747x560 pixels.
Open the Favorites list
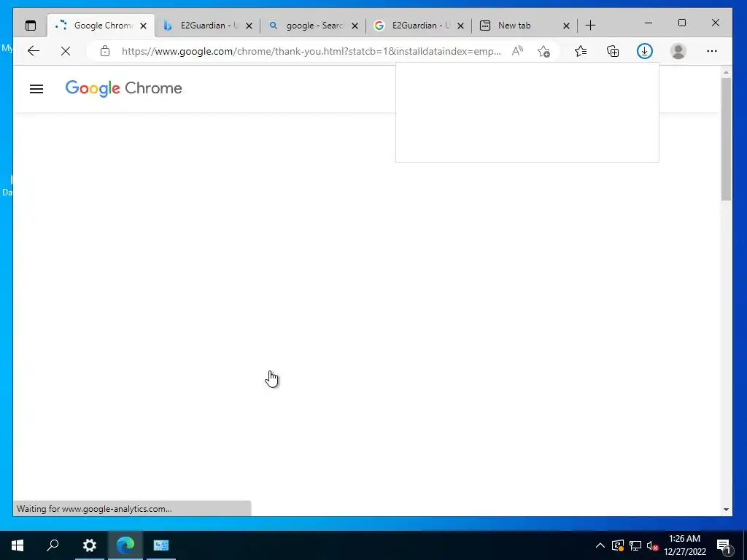pyautogui.click(x=580, y=51)
